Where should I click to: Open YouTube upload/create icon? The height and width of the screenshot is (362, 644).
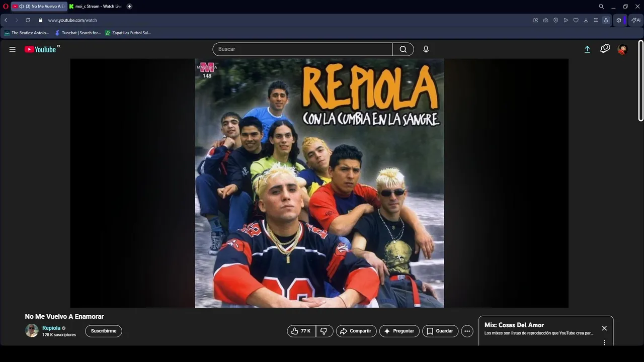click(587, 49)
